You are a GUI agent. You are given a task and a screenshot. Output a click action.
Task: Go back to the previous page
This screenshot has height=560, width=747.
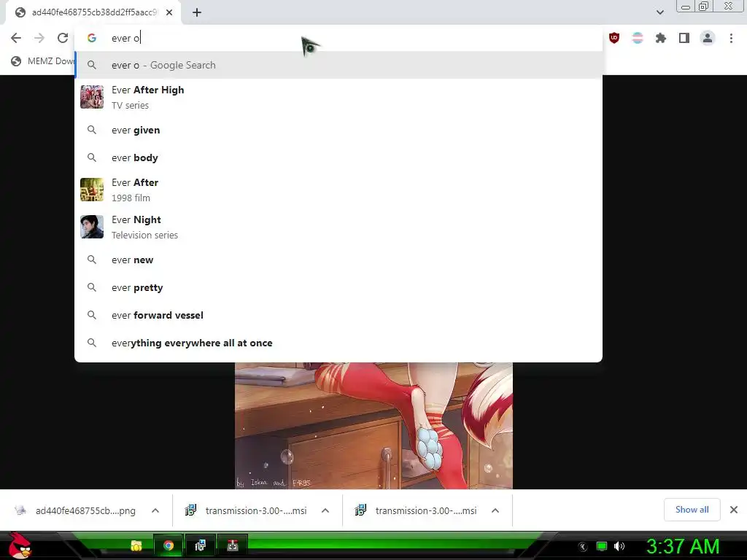click(x=16, y=38)
